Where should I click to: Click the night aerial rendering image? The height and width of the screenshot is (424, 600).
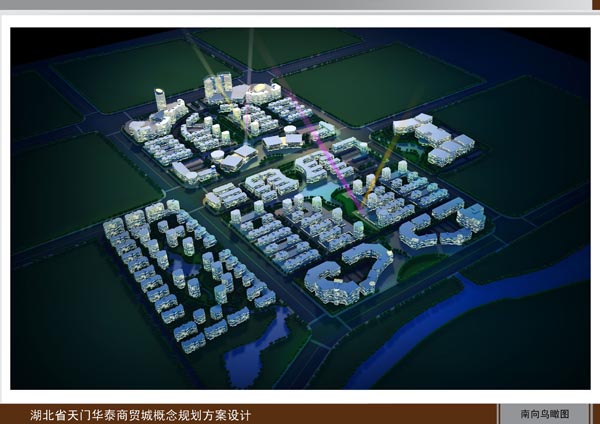pos(300,209)
